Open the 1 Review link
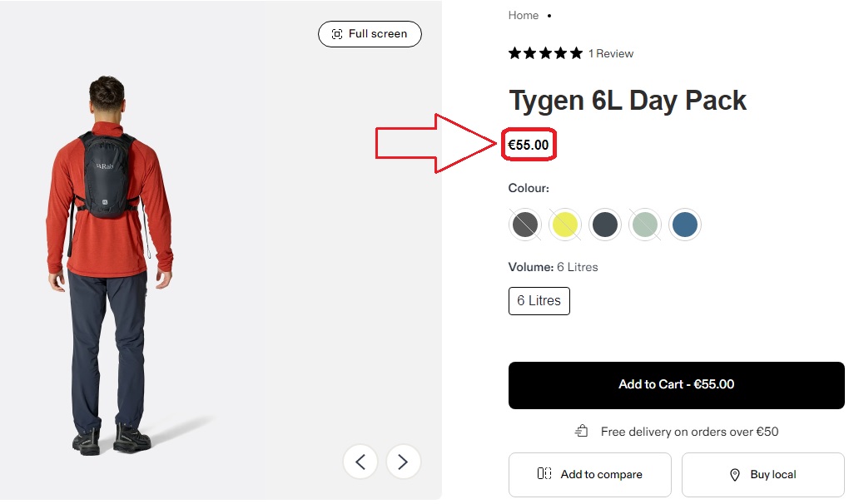 point(611,53)
